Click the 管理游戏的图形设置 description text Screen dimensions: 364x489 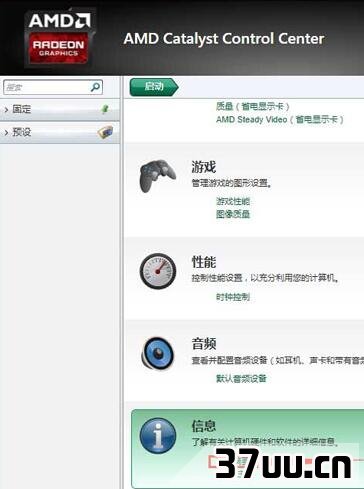coord(231,183)
